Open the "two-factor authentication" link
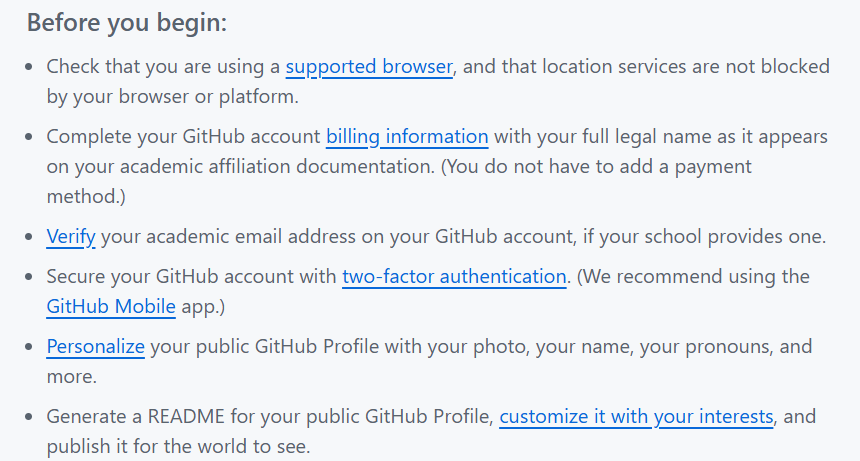This screenshot has height=461, width=860. coord(454,276)
